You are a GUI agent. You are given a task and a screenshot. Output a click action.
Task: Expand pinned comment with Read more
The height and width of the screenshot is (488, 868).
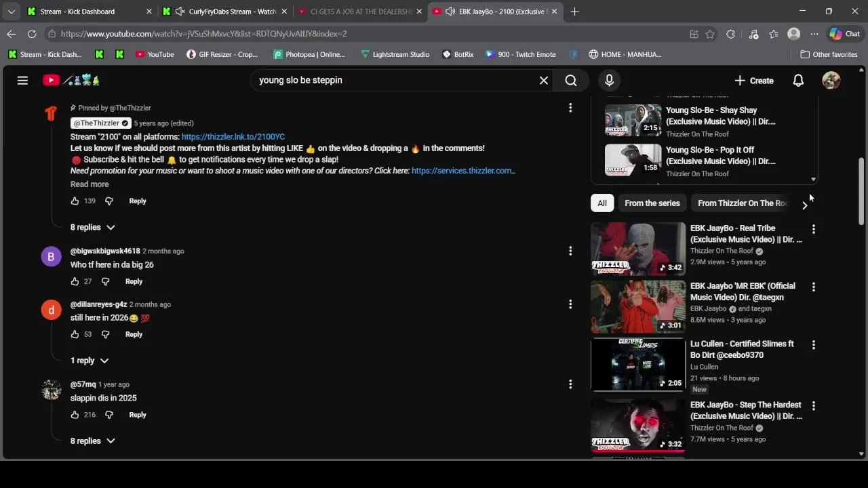[90, 184]
